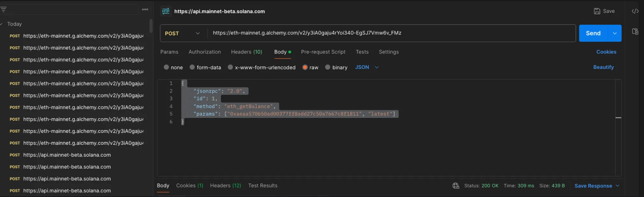Click the HTTP request icon beside title

166,11
